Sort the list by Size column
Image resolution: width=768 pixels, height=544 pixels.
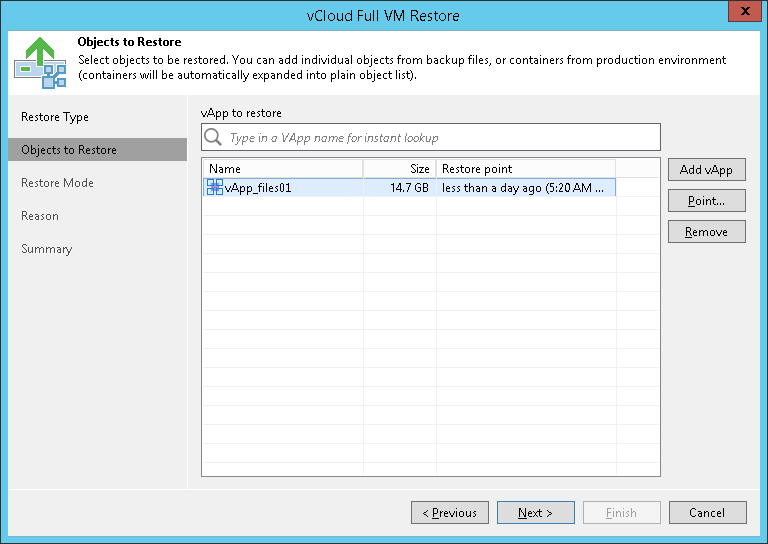click(399, 169)
